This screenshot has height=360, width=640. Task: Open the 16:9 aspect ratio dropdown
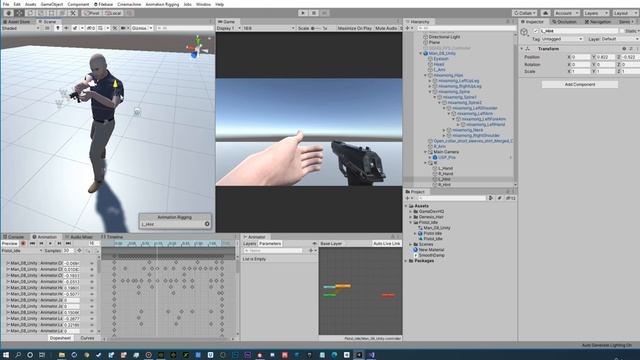coord(269,28)
